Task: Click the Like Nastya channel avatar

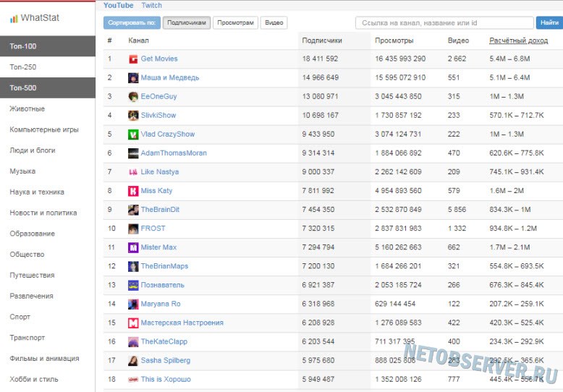Action: pyautogui.click(x=133, y=172)
